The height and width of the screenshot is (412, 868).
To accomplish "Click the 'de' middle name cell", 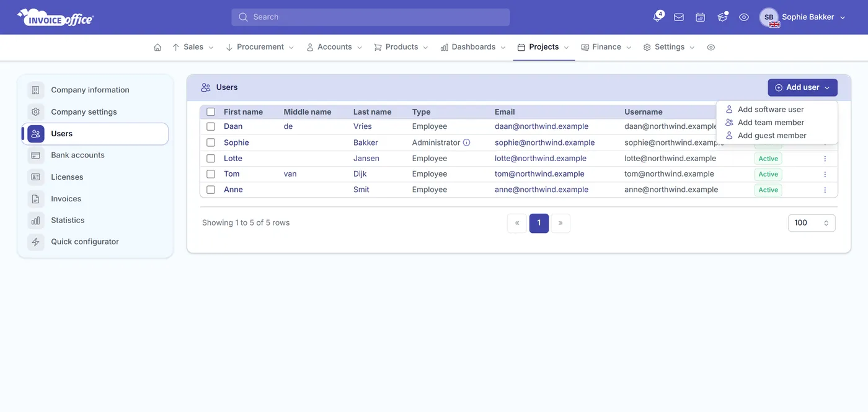I will click(288, 126).
